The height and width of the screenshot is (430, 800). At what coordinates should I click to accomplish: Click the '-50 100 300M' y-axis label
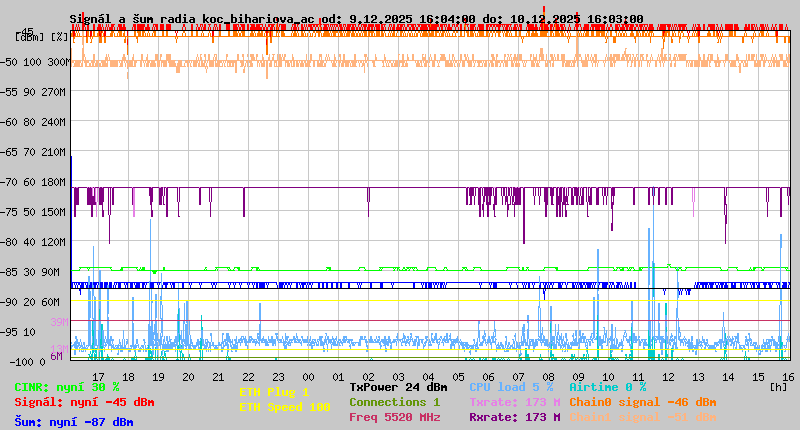point(35,62)
